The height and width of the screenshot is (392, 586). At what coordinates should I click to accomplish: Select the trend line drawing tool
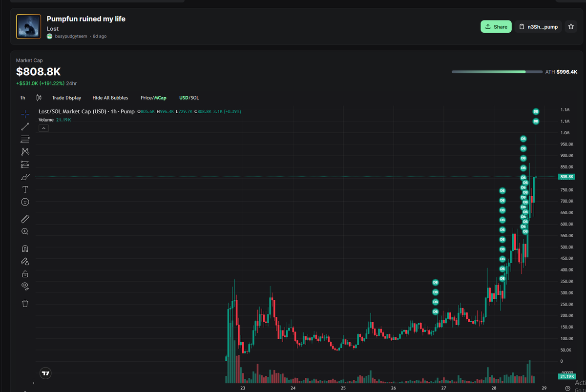coord(25,126)
